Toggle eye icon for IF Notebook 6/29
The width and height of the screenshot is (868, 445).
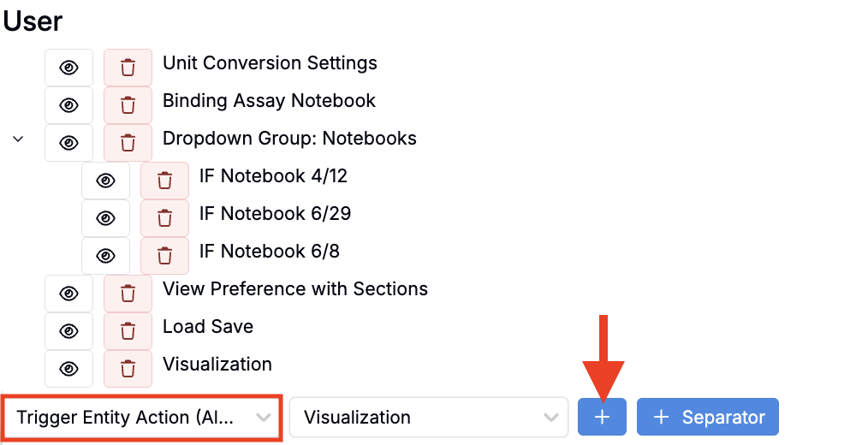point(105,218)
